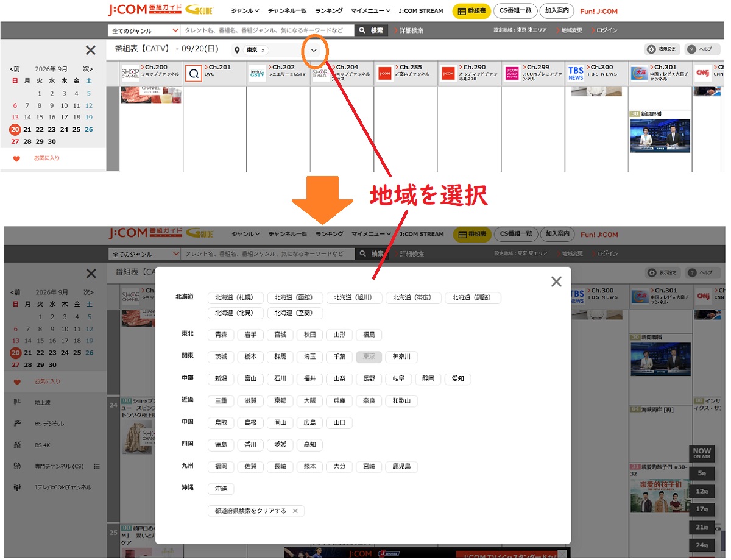The height and width of the screenshot is (560, 731).
Task: Click the Jテレ/J:COMチャンネル icon in the dimmed sidebar
Action: tap(17, 487)
